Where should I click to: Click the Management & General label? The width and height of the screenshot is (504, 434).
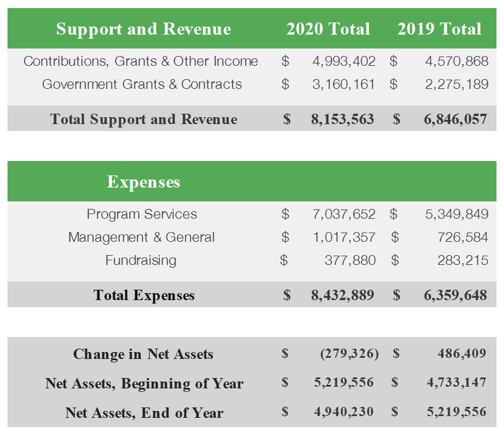(141, 237)
